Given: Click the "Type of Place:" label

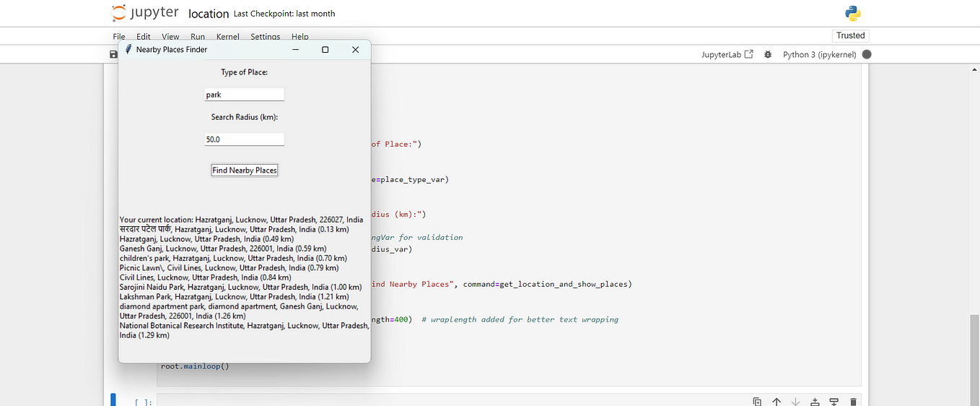Looking at the screenshot, I should tap(245, 72).
